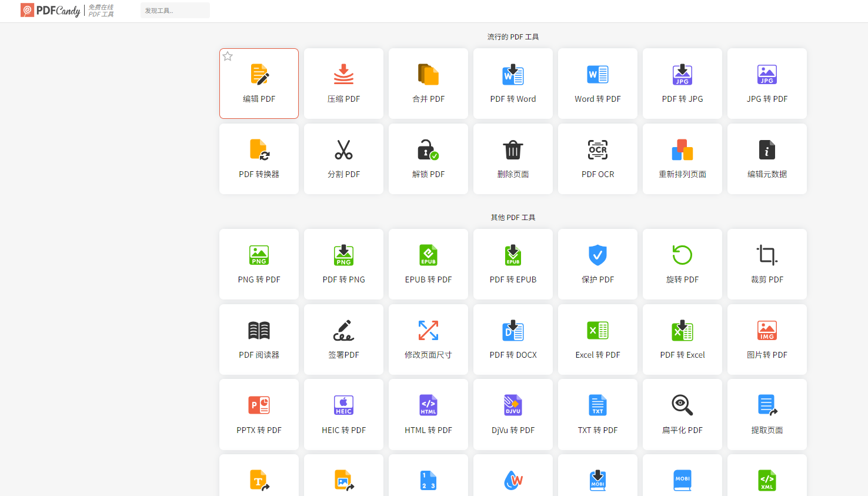Viewport: 868px width, 496px height.
Task: Open the 修改页面尺寸 resize tool
Action: tap(428, 339)
